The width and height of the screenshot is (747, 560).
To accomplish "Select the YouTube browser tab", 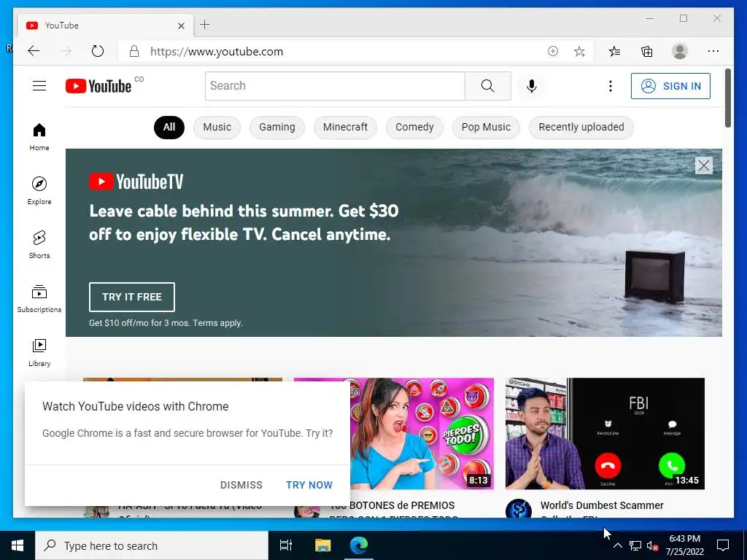I will pos(106,26).
